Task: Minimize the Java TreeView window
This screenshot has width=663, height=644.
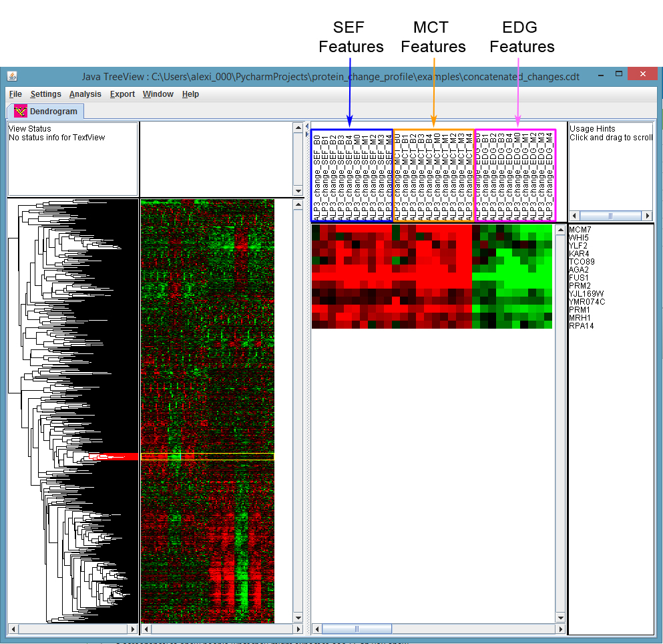Action: click(601, 74)
